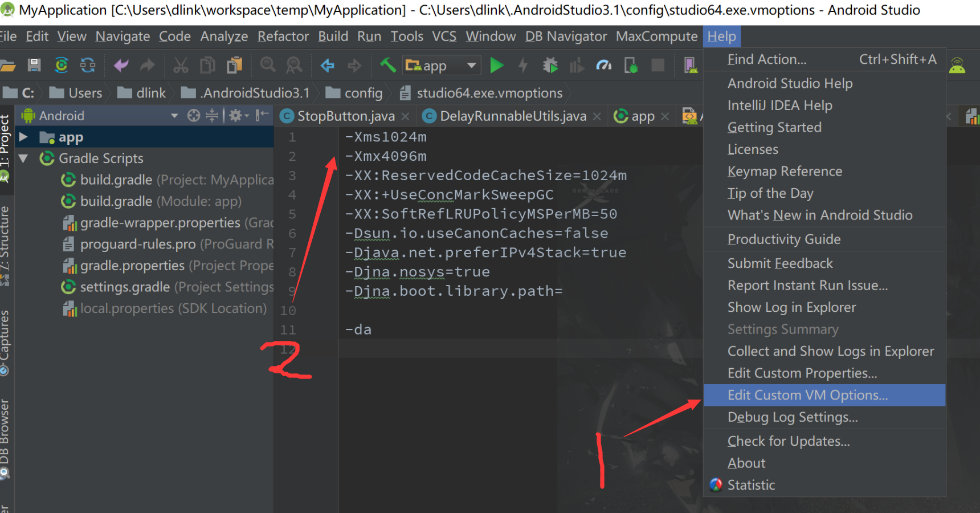Click the Debug app bug icon

pyautogui.click(x=550, y=66)
